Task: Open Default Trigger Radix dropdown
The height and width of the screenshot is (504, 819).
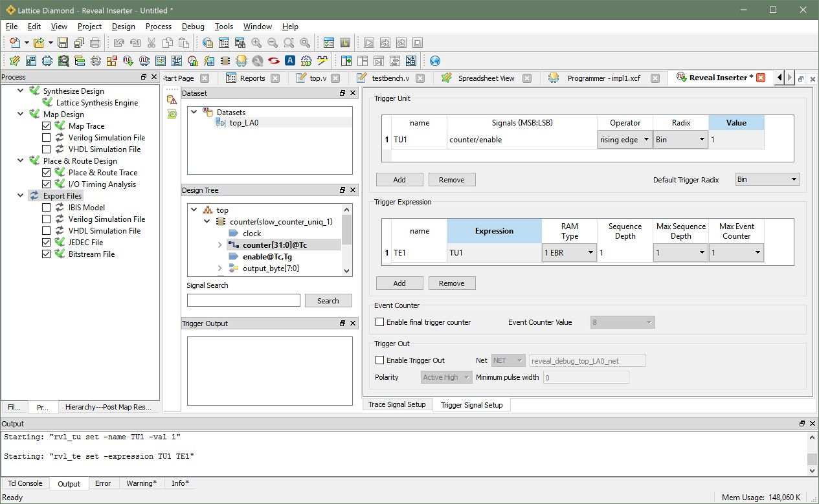Action: coord(768,179)
